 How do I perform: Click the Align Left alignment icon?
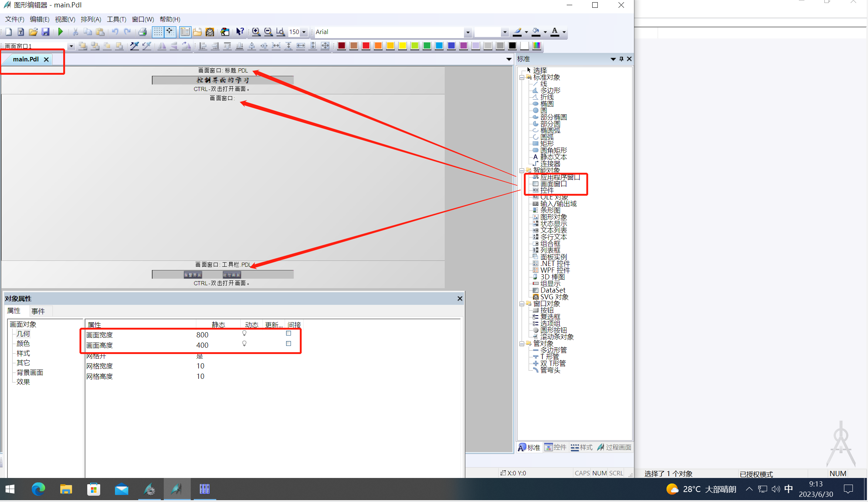tap(203, 46)
